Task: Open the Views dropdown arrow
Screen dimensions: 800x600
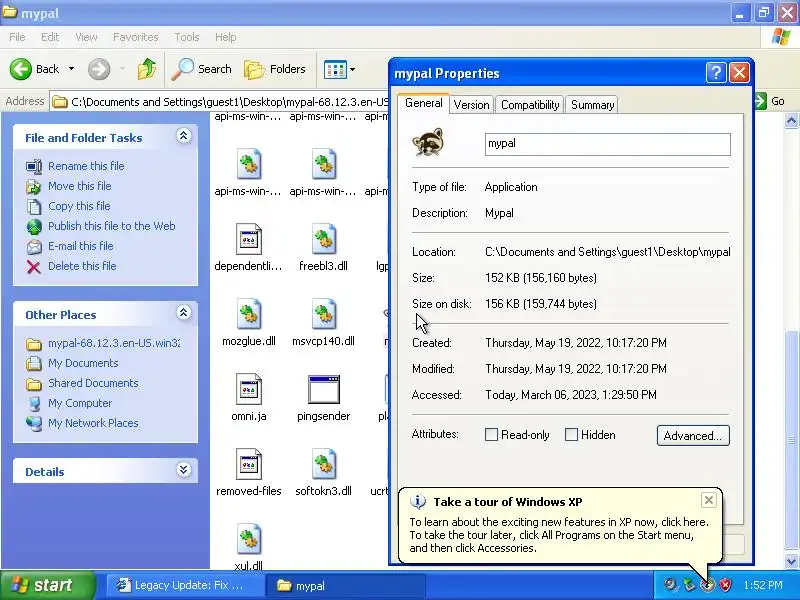Action: click(353, 69)
